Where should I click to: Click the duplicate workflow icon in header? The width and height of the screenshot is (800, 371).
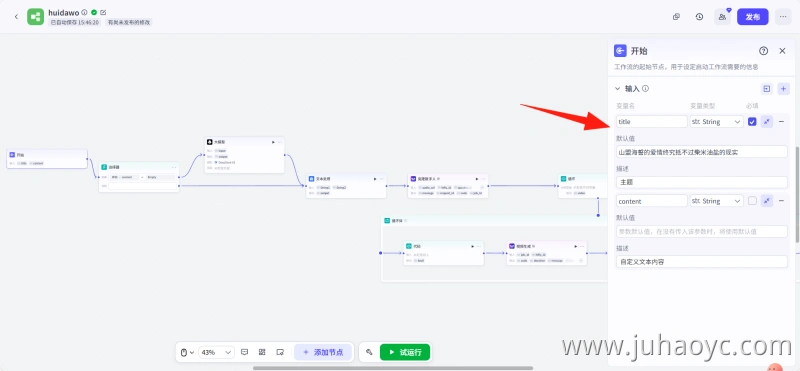[677, 17]
